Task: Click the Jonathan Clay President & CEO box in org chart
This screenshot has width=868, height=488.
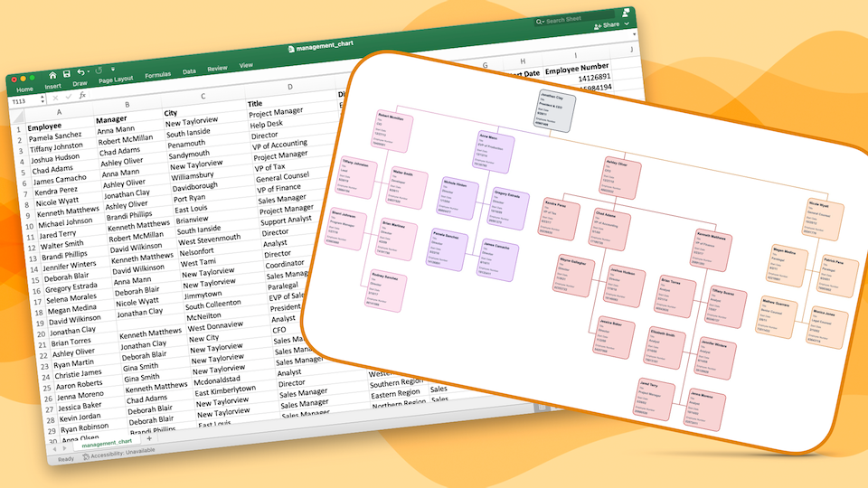Action: tap(556, 112)
